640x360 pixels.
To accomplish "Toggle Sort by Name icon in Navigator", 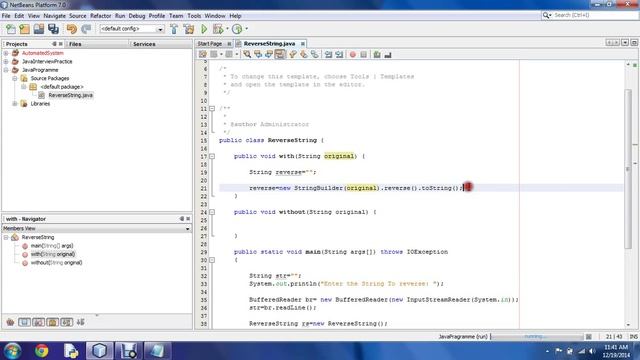I will click(x=67, y=322).
